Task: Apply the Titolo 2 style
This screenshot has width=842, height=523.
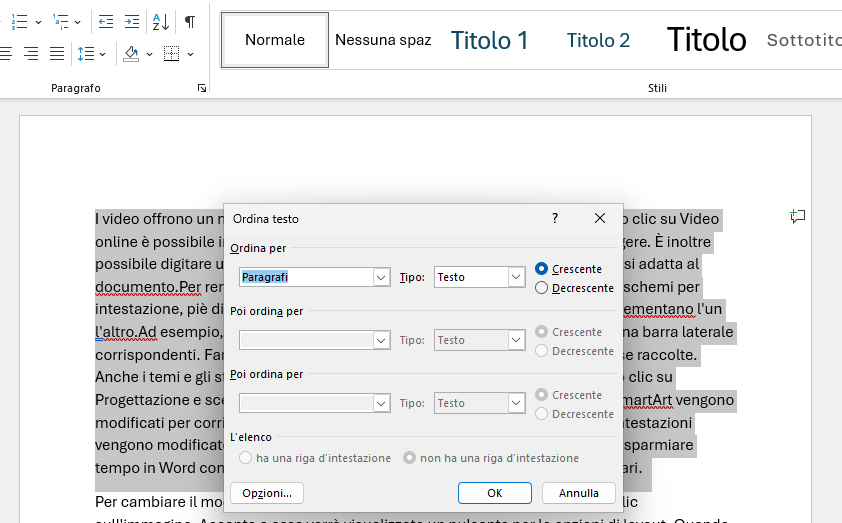Action: click(598, 40)
